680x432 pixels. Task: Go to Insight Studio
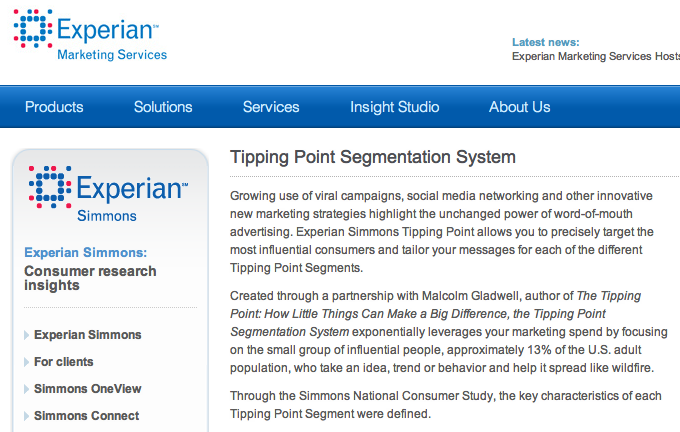394,107
